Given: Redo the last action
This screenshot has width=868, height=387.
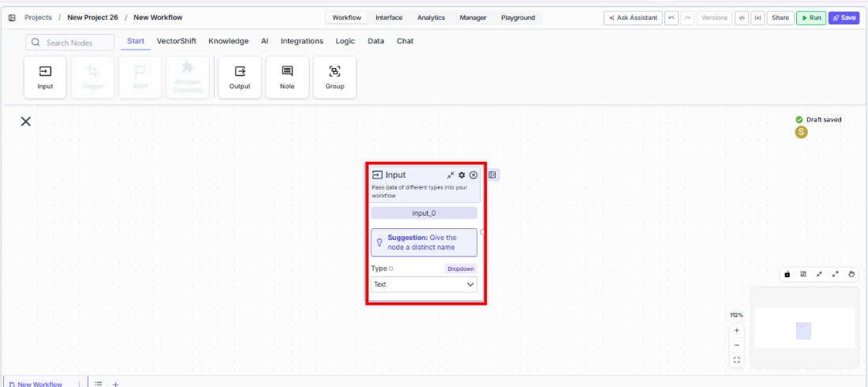Looking at the screenshot, I should tap(687, 17).
